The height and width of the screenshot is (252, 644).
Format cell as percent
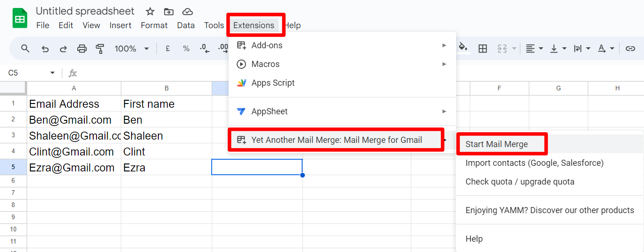point(186,48)
